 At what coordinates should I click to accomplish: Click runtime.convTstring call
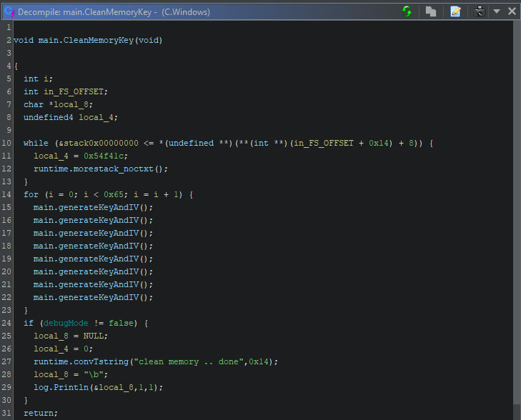[81, 361]
